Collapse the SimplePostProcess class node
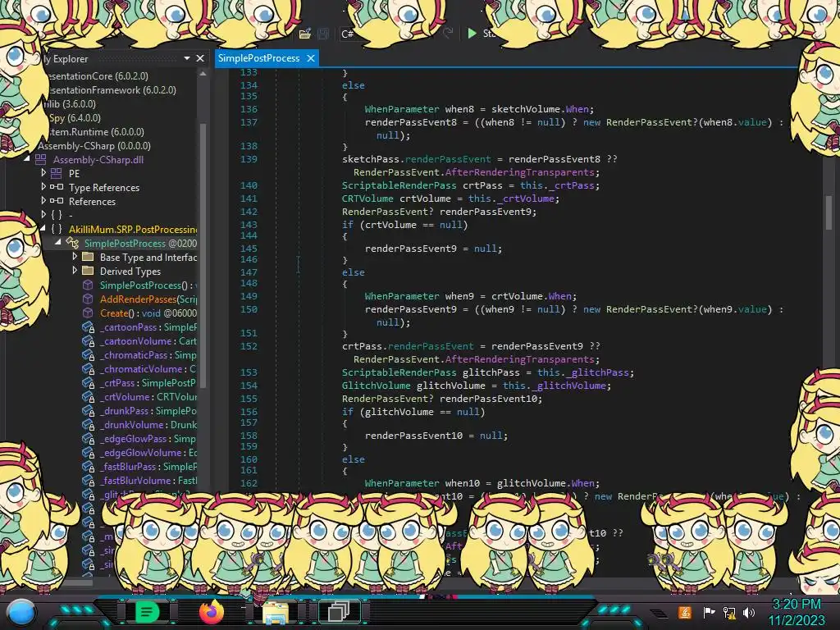The width and height of the screenshot is (840, 630). pyautogui.click(x=58, y=242)
